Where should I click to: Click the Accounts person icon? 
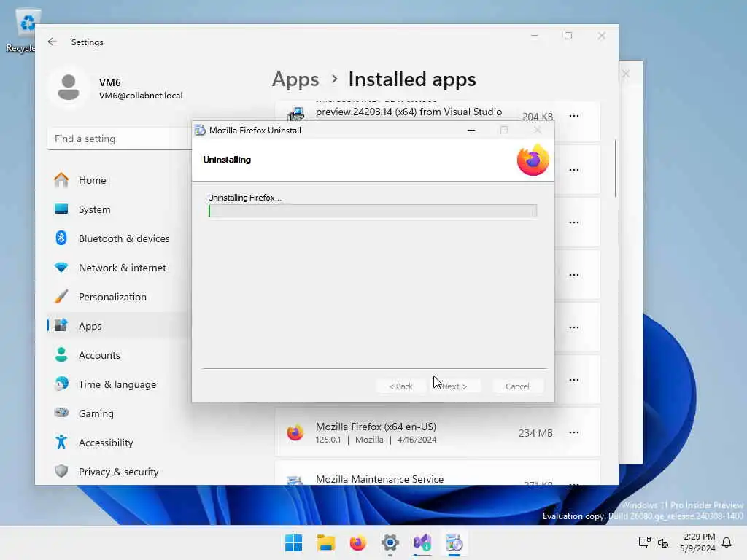point(61,354)
